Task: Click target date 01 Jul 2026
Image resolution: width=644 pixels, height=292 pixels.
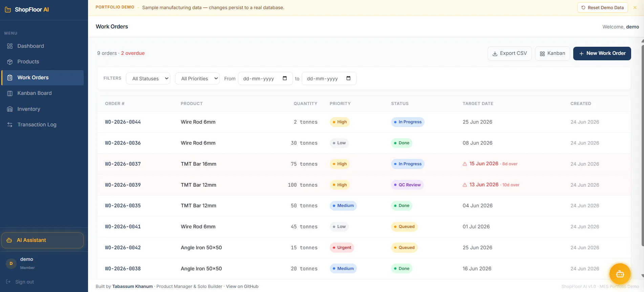Action: coord(476,227)
